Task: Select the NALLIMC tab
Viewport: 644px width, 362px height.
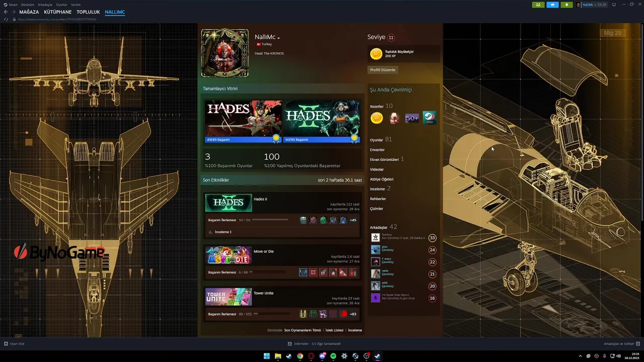Action: 115,12
